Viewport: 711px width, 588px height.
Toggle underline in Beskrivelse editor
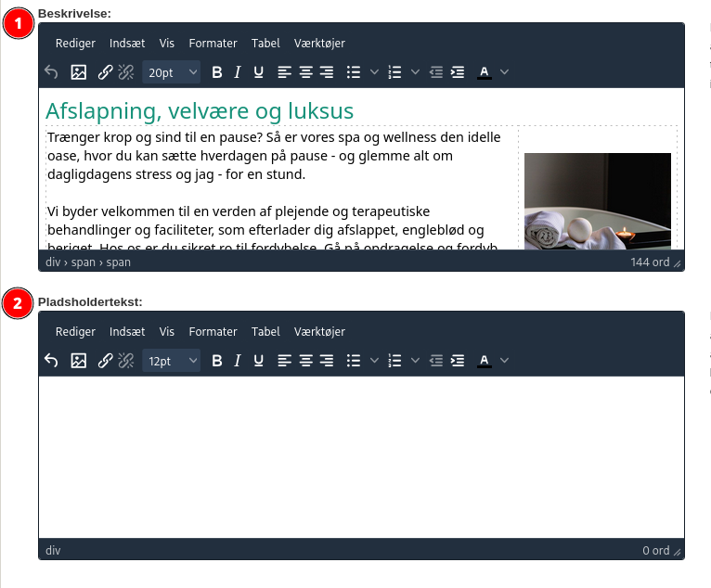[258, 72]
